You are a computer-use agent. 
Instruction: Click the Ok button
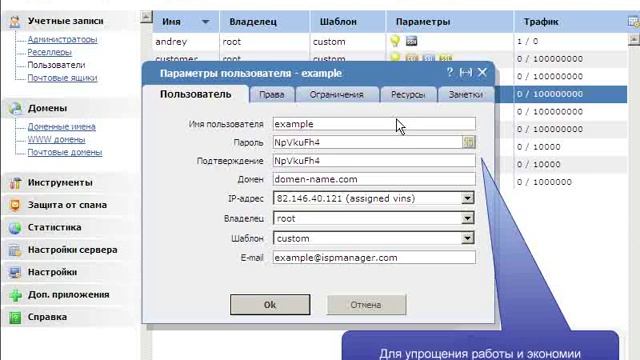[x=270, y=305]
